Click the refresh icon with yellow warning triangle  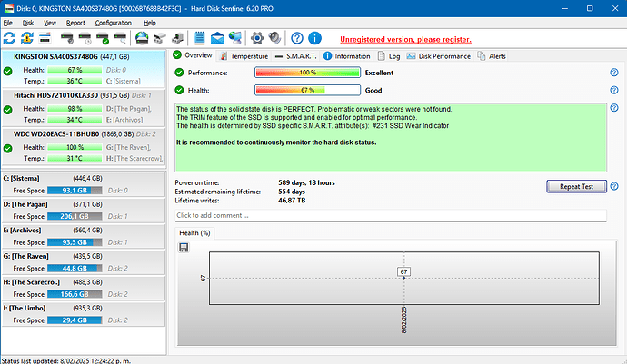[27, 38]
